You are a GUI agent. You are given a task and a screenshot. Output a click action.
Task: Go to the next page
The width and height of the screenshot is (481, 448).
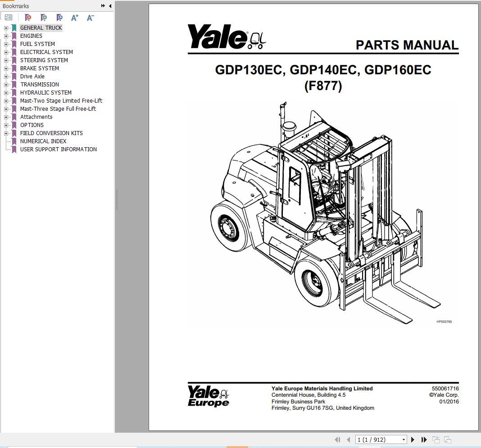point(413,439)
